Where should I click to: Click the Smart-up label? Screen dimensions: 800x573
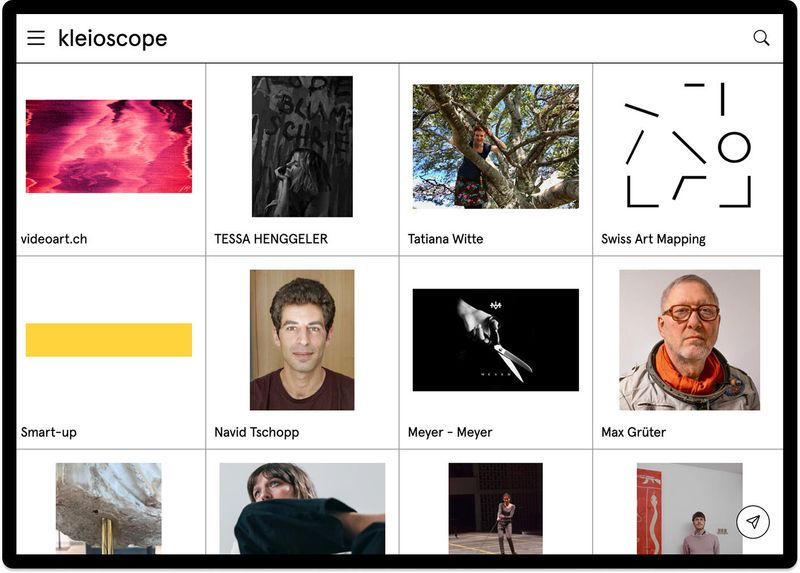point(49,432)
